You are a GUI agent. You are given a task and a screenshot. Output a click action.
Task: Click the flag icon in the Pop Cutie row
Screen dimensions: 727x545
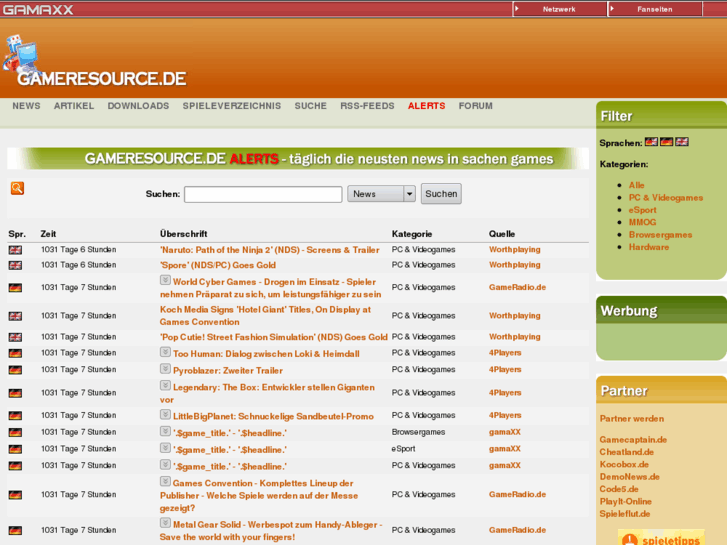(15, 337)
